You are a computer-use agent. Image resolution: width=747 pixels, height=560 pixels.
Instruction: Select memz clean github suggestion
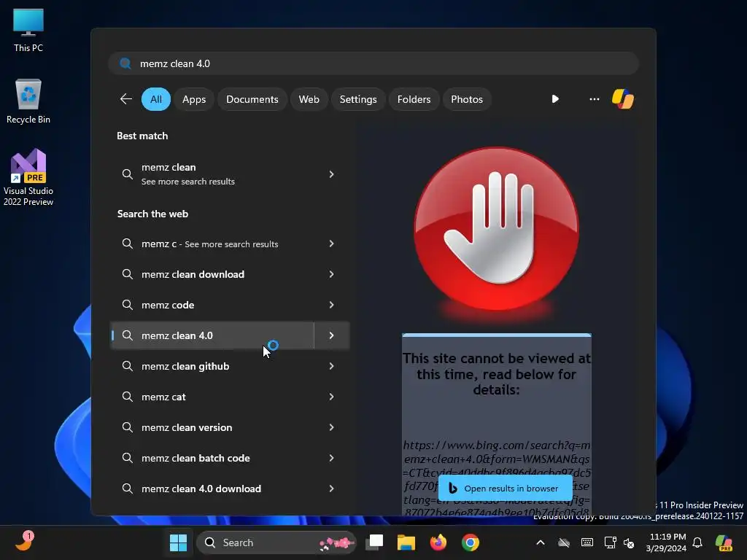click(212, 366)
